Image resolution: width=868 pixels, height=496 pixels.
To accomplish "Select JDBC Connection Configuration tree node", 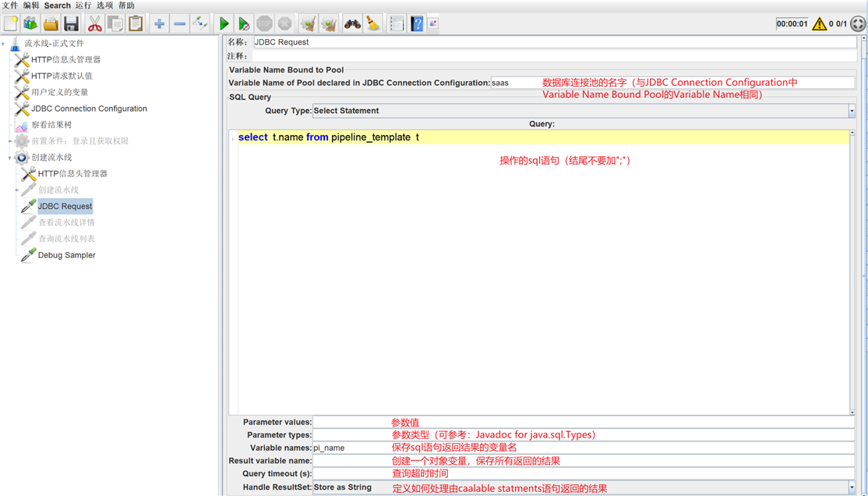I will click(x=89, y=108).
